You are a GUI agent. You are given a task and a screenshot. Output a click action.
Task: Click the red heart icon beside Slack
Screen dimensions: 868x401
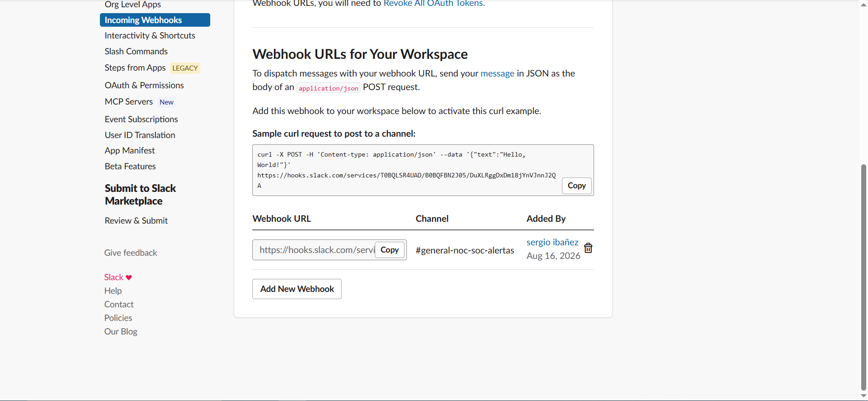129,277
